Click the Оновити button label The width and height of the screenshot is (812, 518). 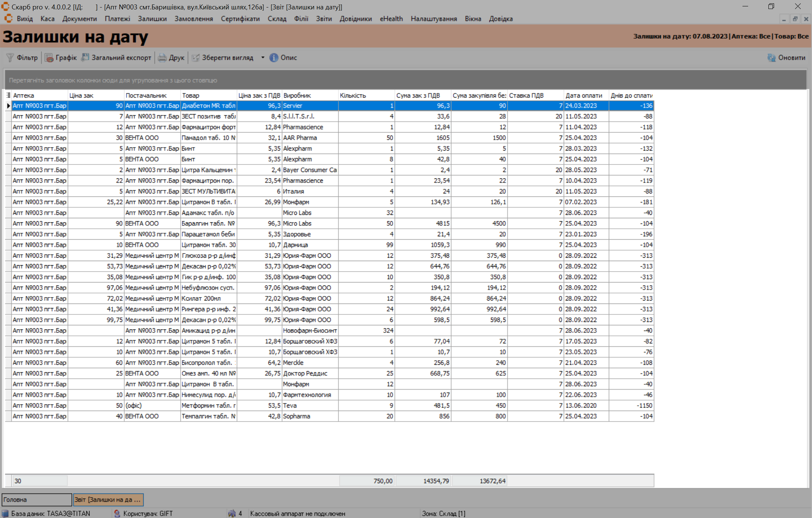(x=791, y=57)
